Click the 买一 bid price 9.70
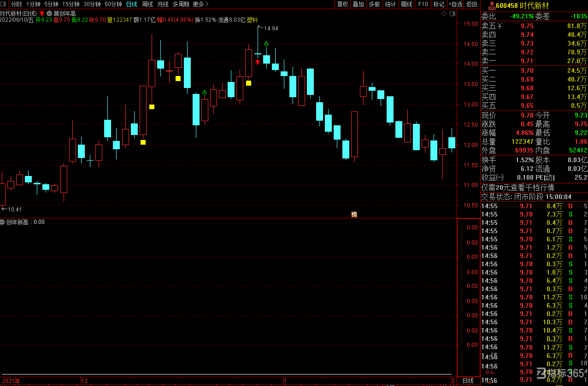588x386 pixels. point(527,70)
